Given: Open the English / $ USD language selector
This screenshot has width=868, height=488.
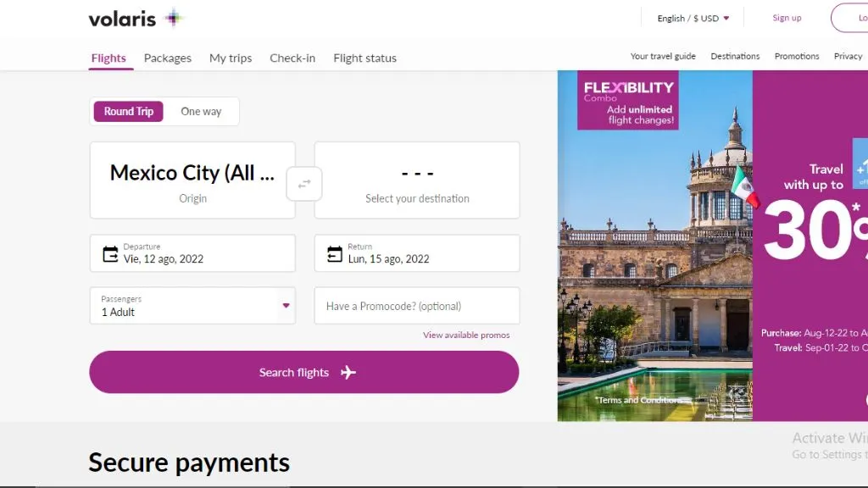Looking at the screenshot, I should (693, 18).
